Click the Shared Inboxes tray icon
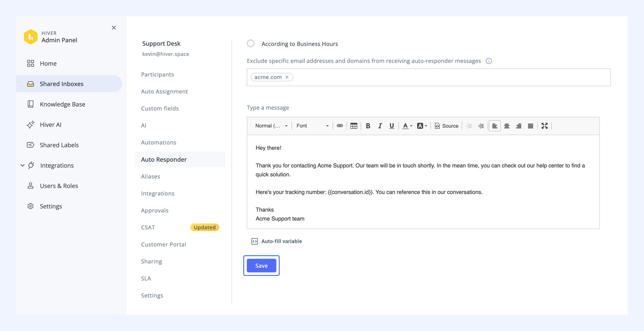This screenshot has width=644, height=331. pyautogui.click(x=31, y=84)
